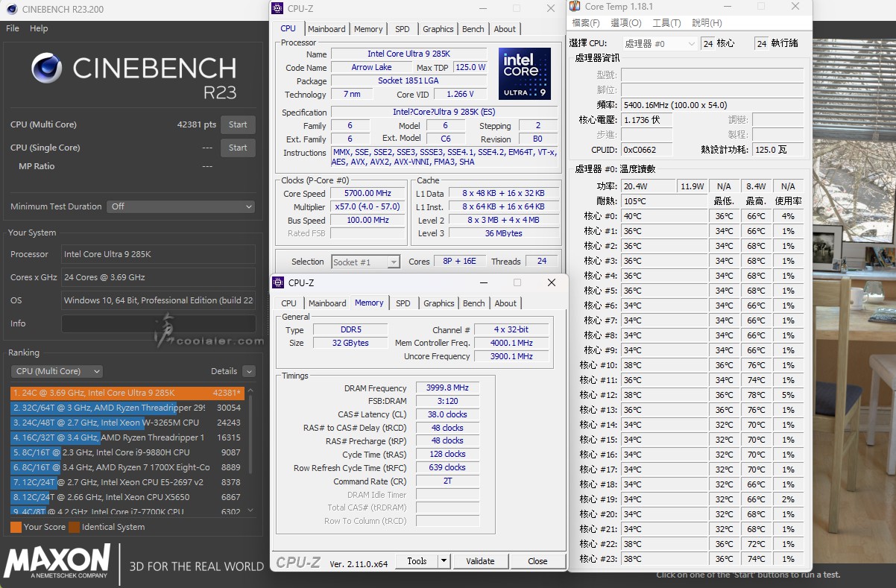Image resolution: width=896 pixels, height=588 pixels.
Task: Click the Cinebench R23 sphere logo
Action: tap(46, 68)
